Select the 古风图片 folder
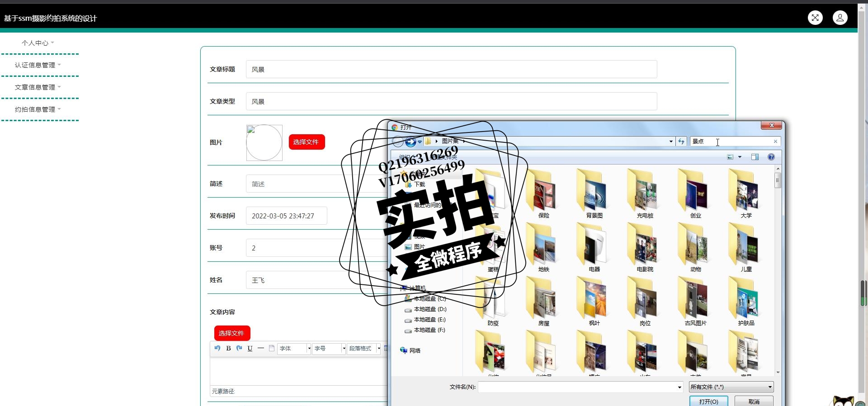This screenshot has width=868, height=406. (696, 302)
